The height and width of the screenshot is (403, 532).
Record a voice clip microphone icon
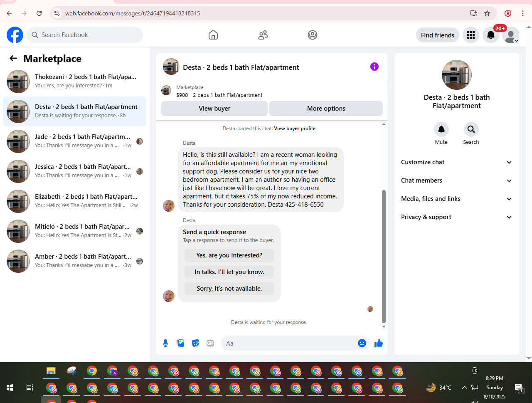click(165, 343)
